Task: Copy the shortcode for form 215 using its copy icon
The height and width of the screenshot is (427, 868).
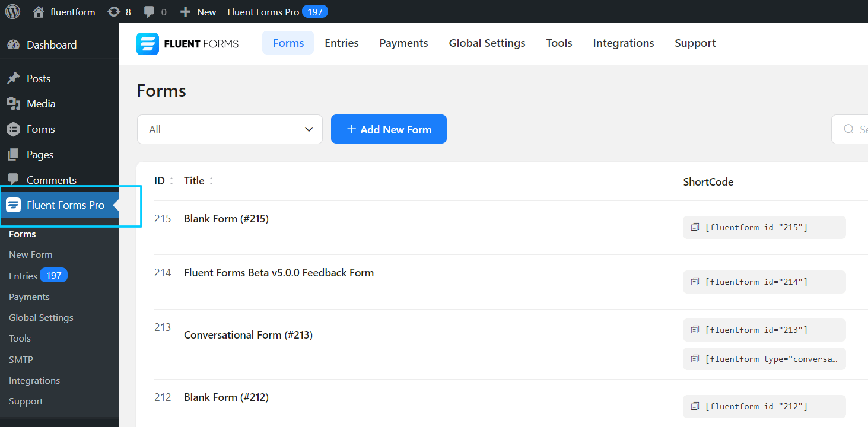Action: tap(695, 227)
